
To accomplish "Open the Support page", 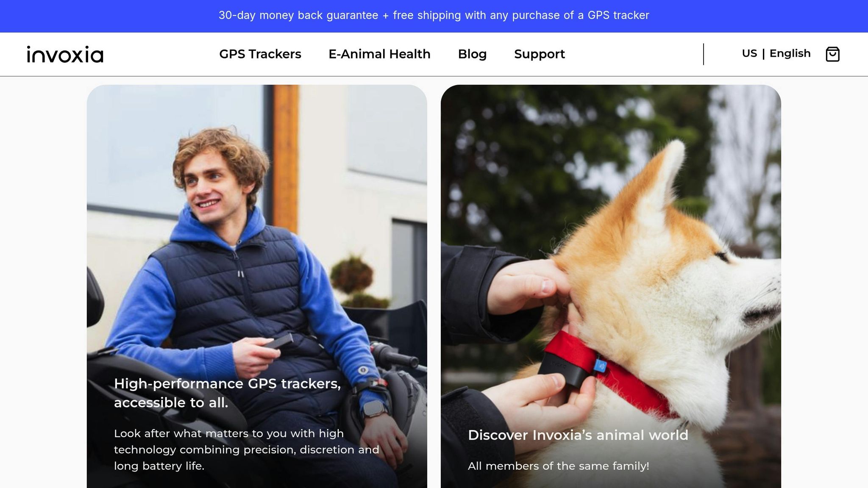I will point(539,54).
